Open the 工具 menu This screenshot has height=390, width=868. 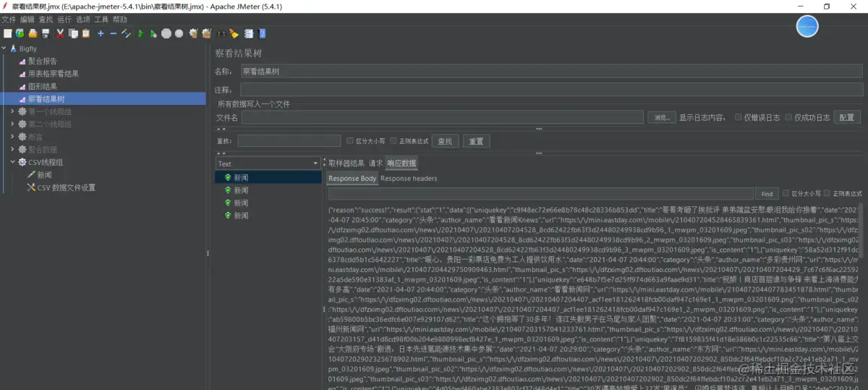[x=103, y=20]
